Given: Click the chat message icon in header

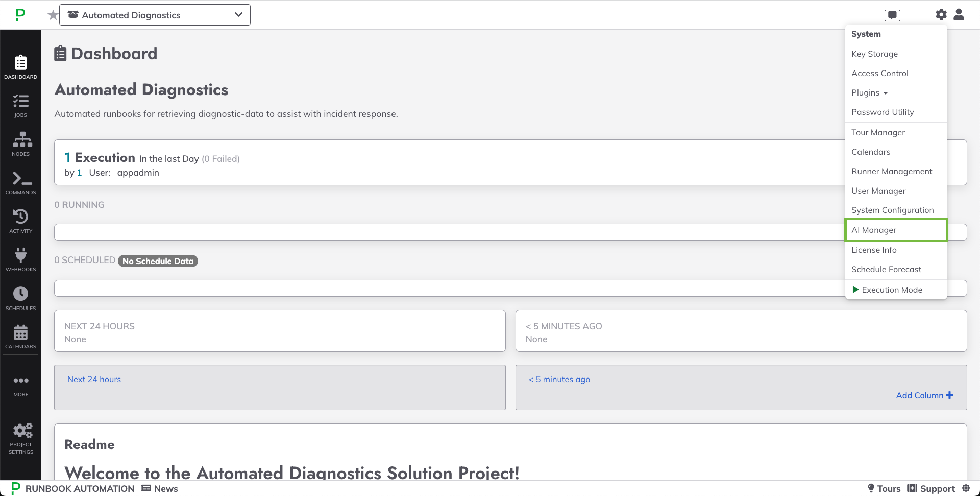Looking at the screenshot, I should [892, 15].
